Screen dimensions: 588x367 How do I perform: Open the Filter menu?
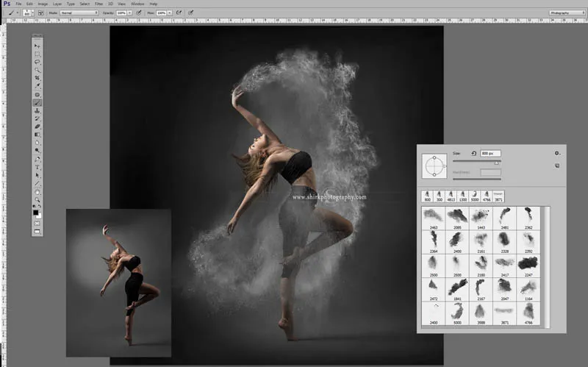[x=98, y=4]
